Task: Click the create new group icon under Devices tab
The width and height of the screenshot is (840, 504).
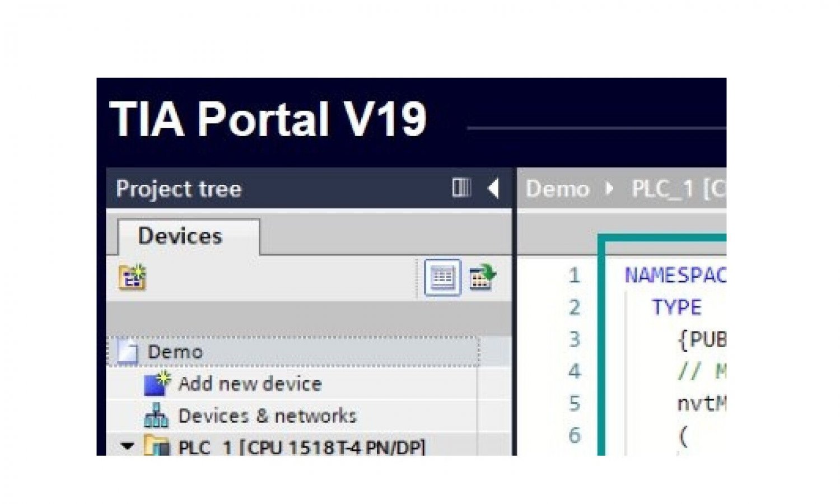Action: tap(132, 277)
